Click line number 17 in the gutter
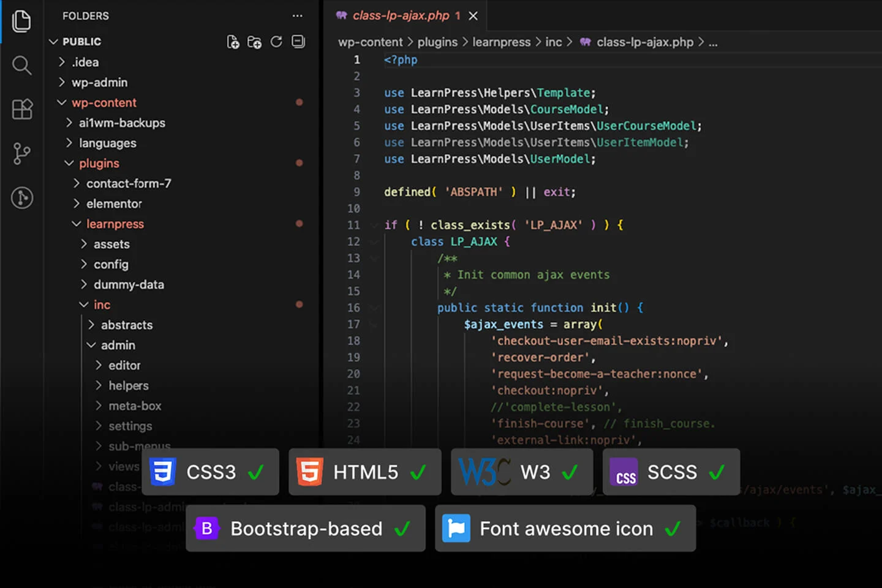The height and width of the screenshot is (588, 882). (354, 324)
